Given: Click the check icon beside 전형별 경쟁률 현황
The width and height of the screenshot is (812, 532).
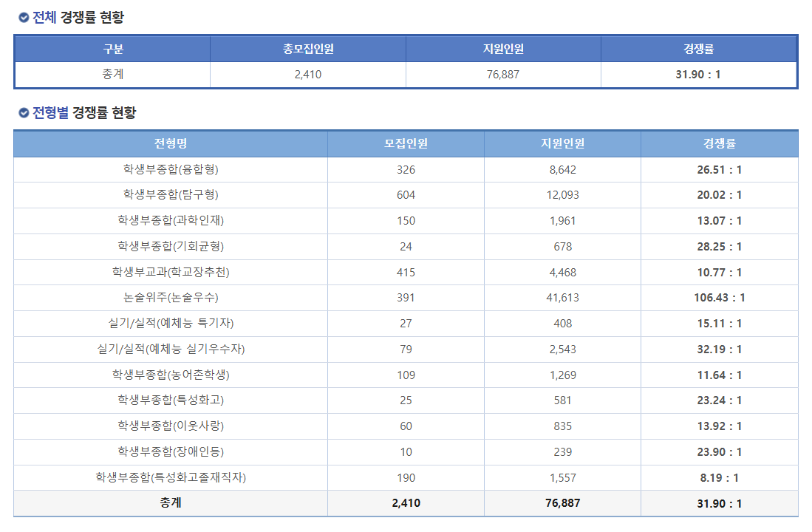Looking at the screenshot, I should 24,112.
